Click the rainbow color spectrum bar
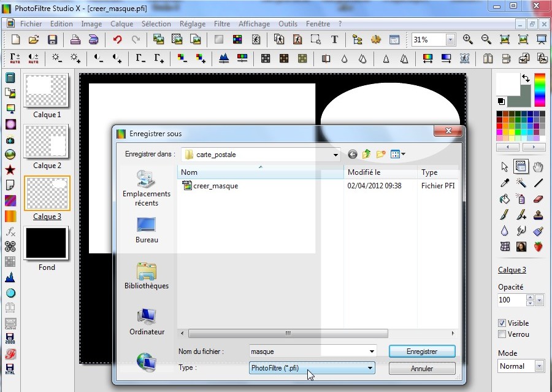 (x=539, y=90)
